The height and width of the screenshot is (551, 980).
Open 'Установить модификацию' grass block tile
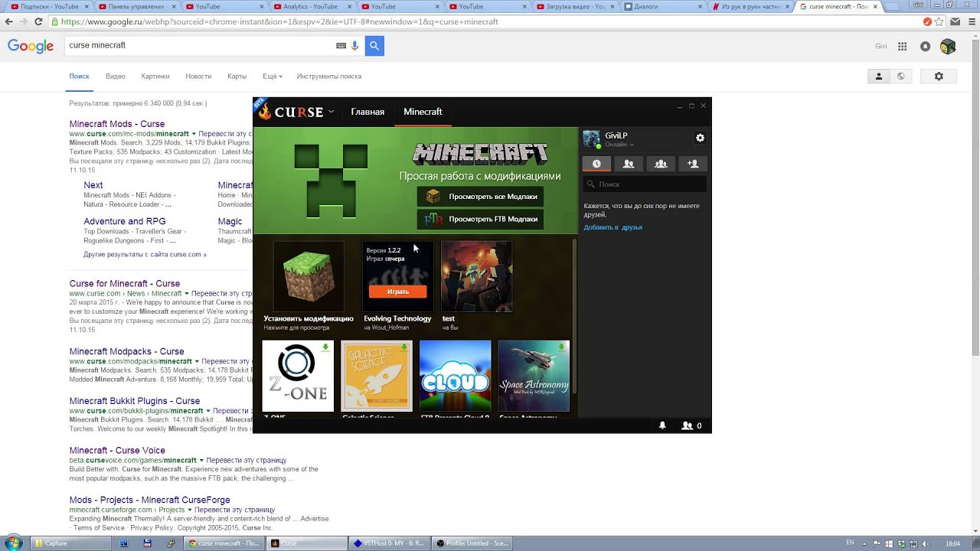click(309, 277)
